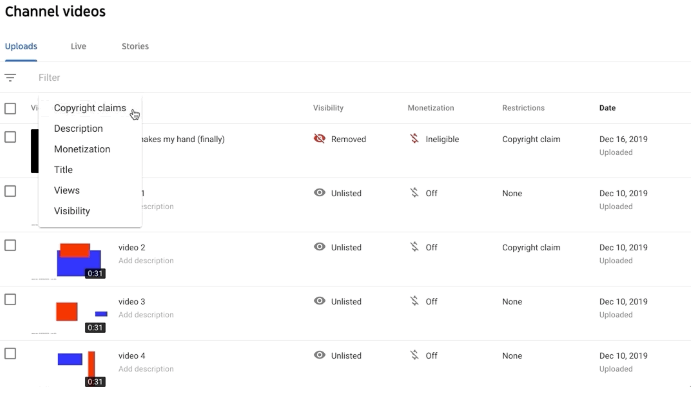692x395 pixels.
Task: Tick checkbox for the row above video 2
Action: pos(10,191)
